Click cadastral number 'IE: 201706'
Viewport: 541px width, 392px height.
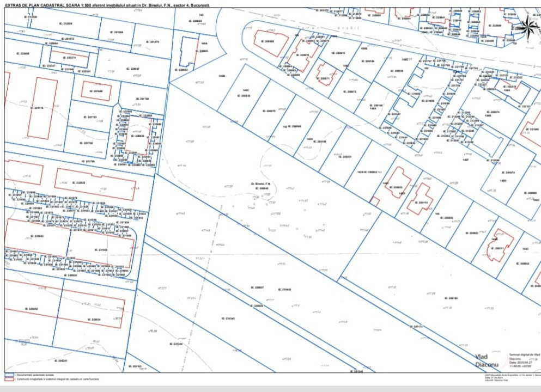click(x=86, y=143)
